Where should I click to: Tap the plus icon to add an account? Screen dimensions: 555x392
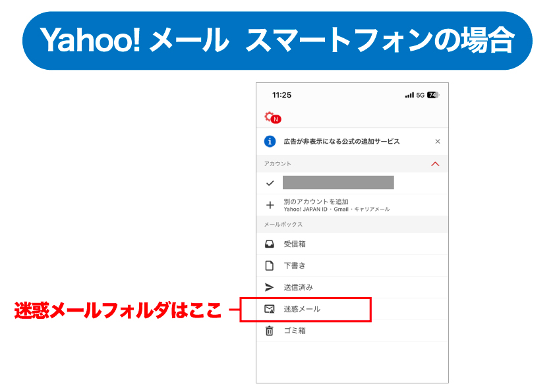[270, 205]
